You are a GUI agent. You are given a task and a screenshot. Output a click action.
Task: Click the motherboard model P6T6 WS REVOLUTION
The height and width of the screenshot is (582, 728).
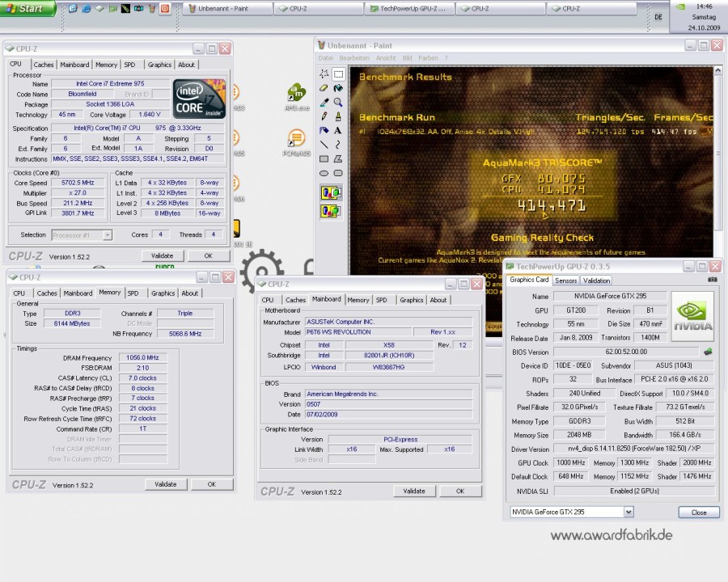coord(358,332)
